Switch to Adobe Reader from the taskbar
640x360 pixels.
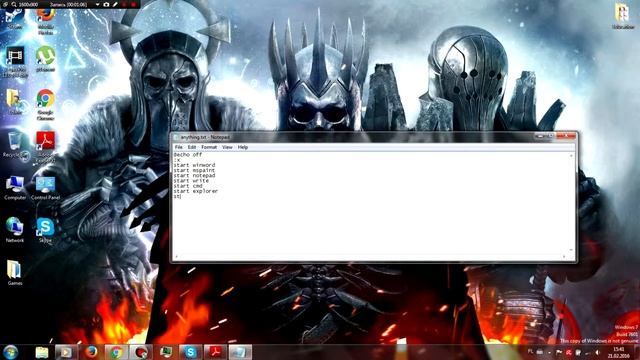click(215, 352)
